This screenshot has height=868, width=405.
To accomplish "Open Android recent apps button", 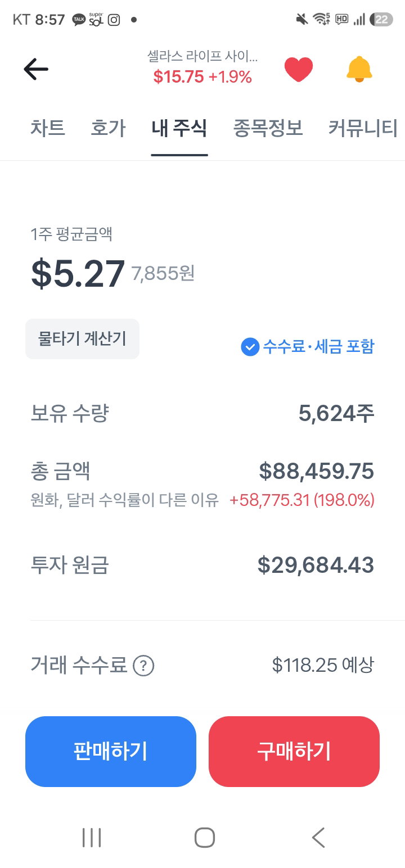I will click(x=92, y=837).
